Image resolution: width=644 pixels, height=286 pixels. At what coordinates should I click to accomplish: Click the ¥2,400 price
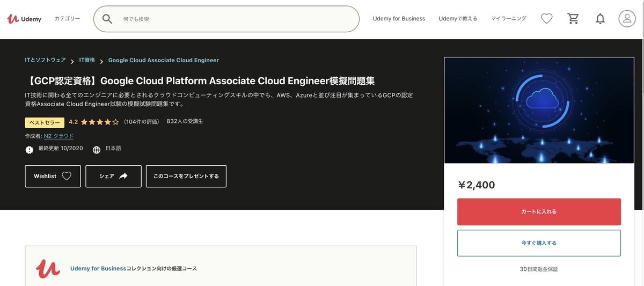pos(477,185)
